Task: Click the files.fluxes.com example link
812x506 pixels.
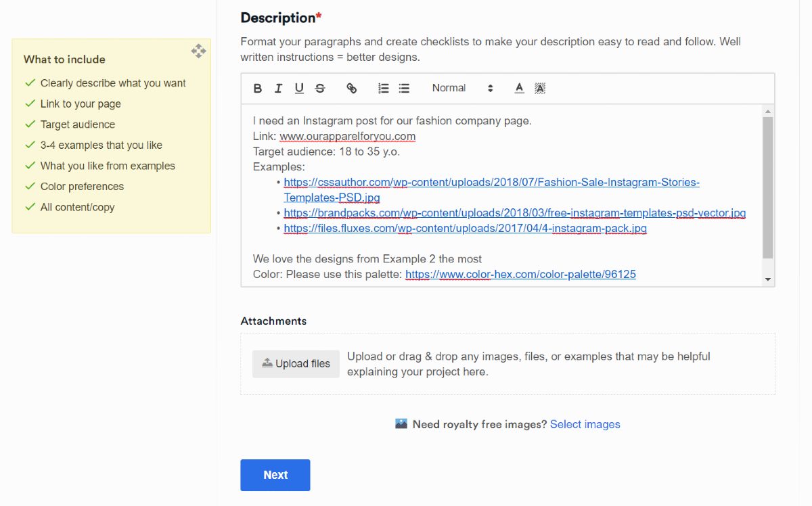Action: [465, 229]
